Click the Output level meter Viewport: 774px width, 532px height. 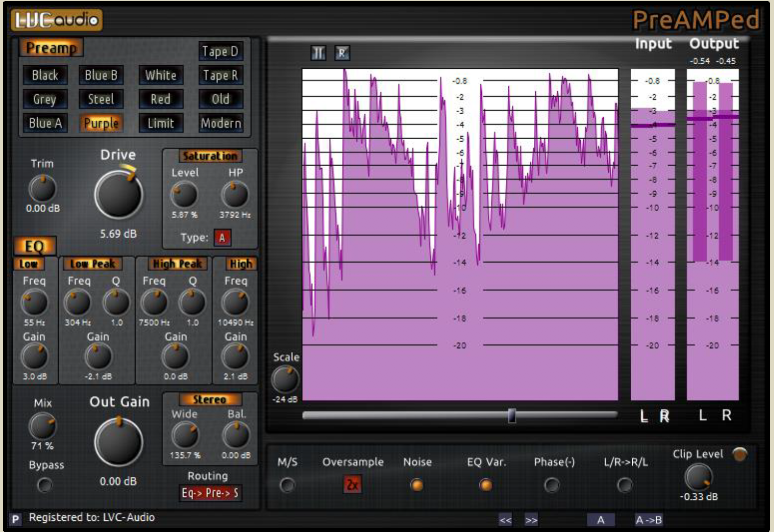(713, 234)
